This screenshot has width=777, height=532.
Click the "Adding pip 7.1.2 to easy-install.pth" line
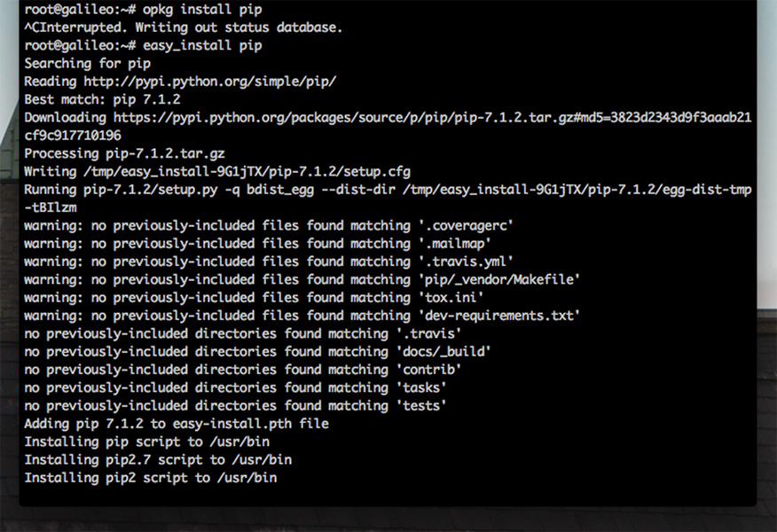(176, 424)
